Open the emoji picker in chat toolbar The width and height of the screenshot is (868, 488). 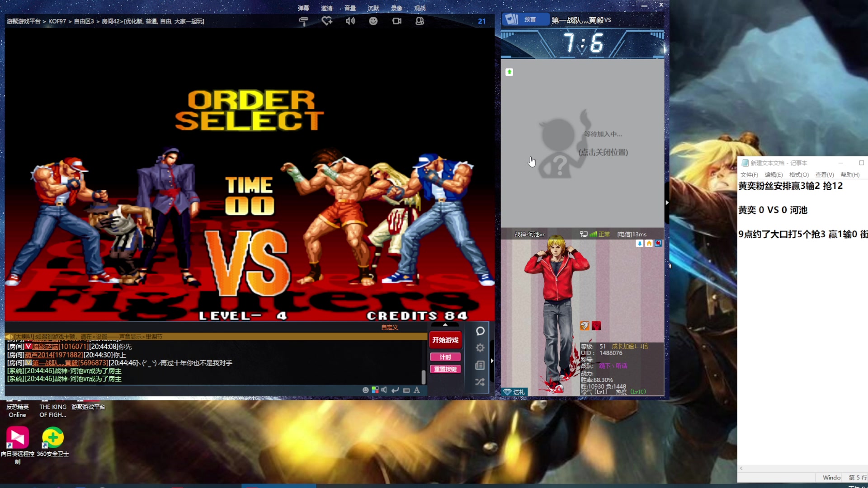[x=366, y=390]
